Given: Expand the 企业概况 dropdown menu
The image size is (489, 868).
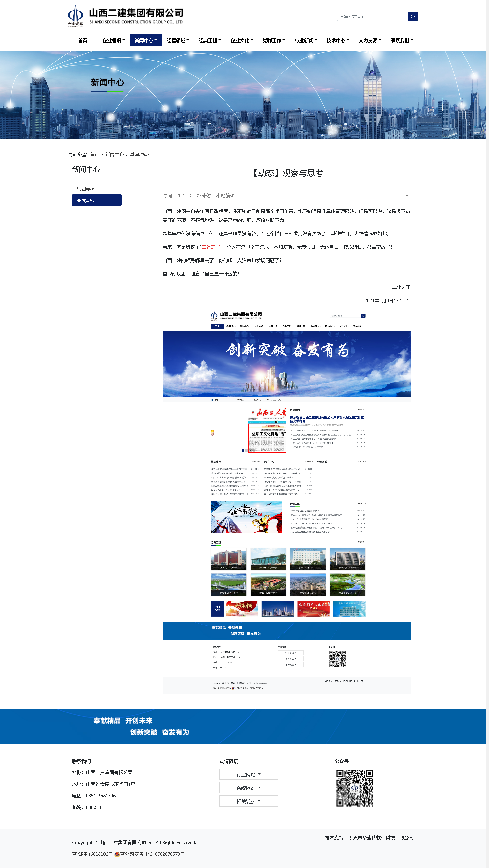Looking at the screenshot, I should click(x=113, y=40).
